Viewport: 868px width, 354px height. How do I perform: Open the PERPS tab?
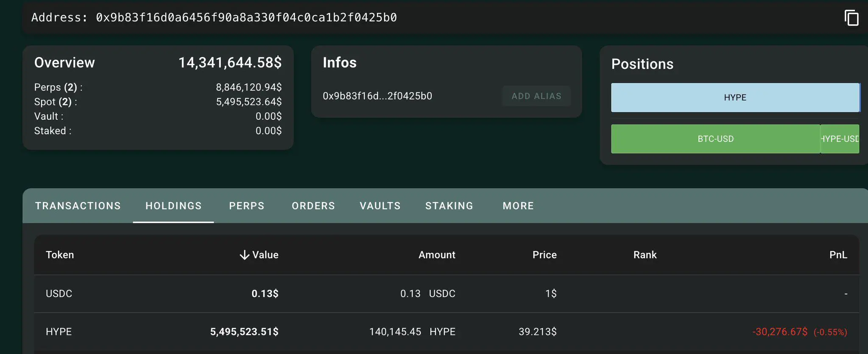pyautogui.click(x=247, y=206)
